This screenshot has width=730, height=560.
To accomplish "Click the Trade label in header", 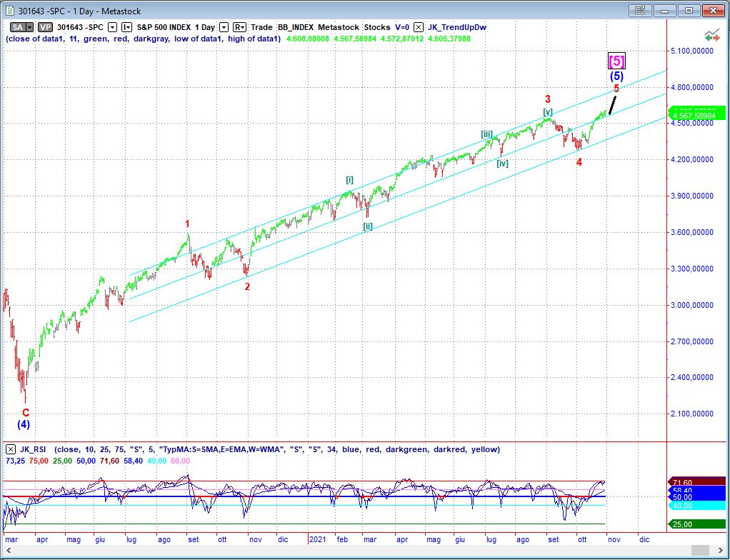I will coord(261,27).
